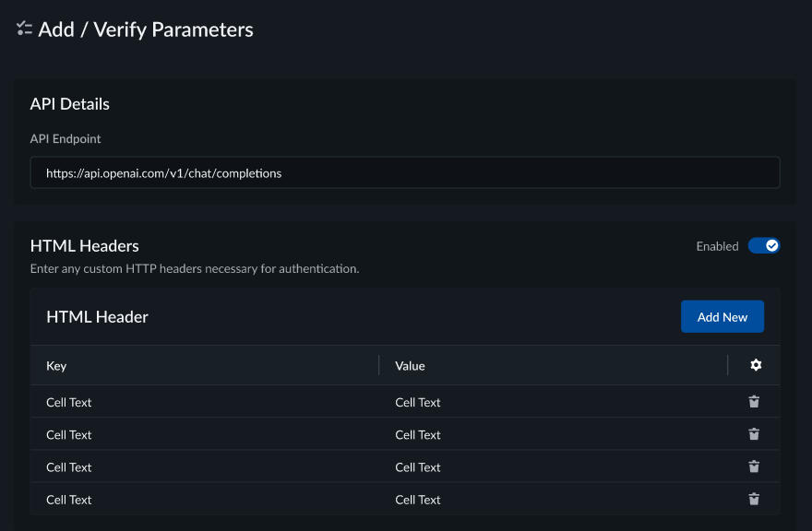Select third row Value cell

pyautogui.click(x=418, y=466)
